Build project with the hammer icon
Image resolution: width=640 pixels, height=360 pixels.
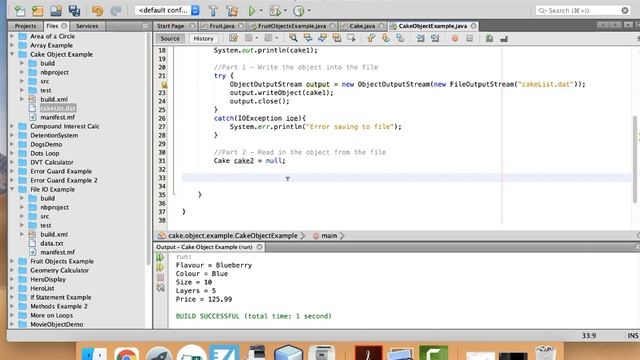point(213,11)
